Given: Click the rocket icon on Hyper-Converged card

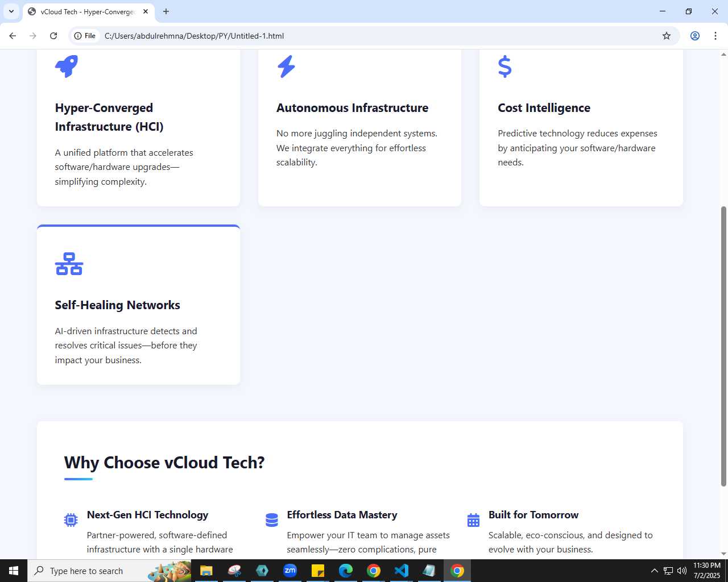Looking at the screenshot, I should point(66,66).
